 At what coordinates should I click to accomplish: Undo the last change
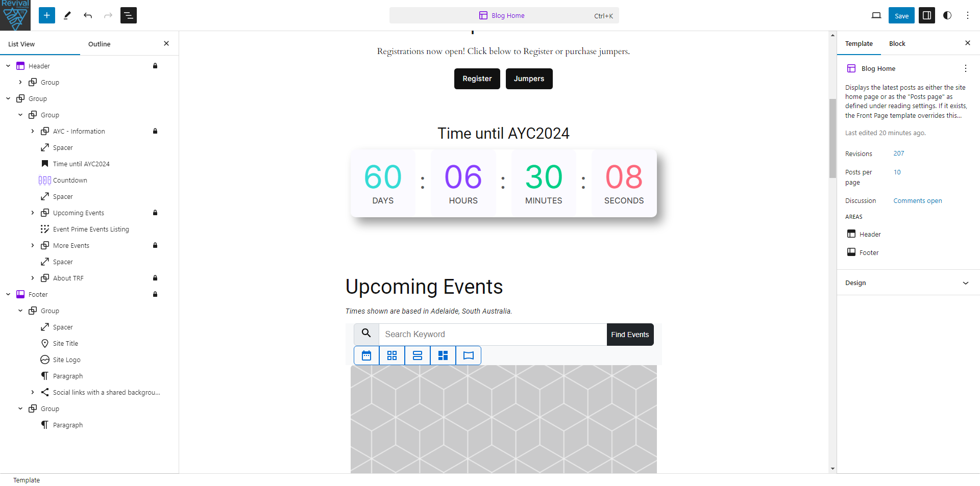[88, 15]
